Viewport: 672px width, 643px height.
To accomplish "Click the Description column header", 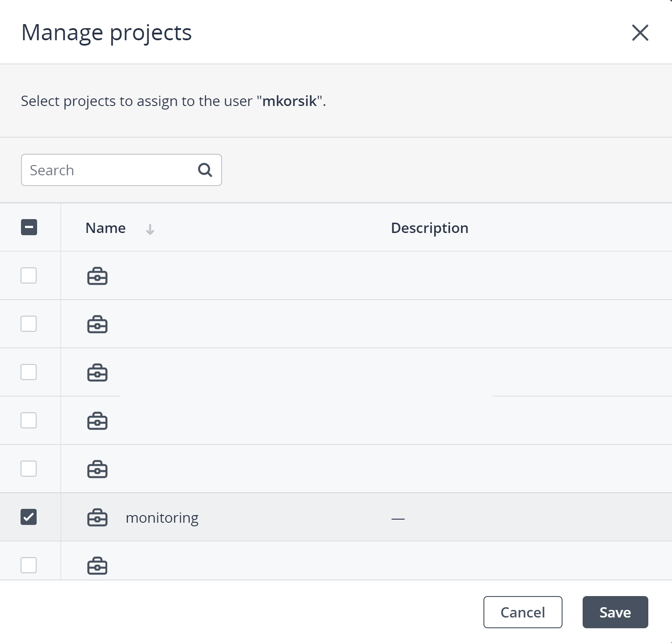I will click(x=429, y=228).
